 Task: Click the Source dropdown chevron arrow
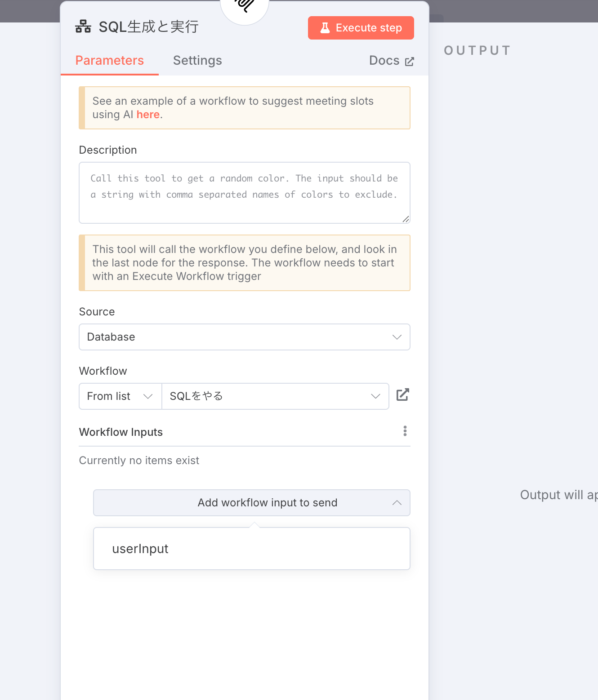(x=397, y=337)
